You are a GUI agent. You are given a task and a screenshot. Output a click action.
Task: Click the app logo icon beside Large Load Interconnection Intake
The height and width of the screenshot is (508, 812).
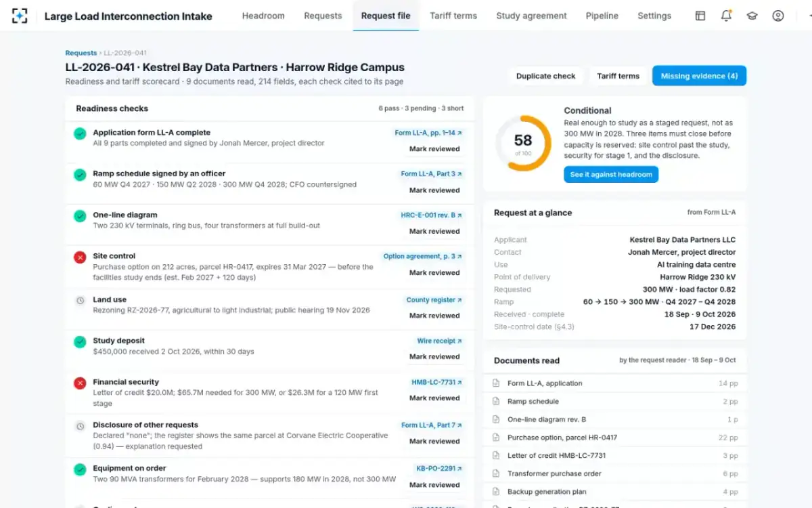(20, 16)
